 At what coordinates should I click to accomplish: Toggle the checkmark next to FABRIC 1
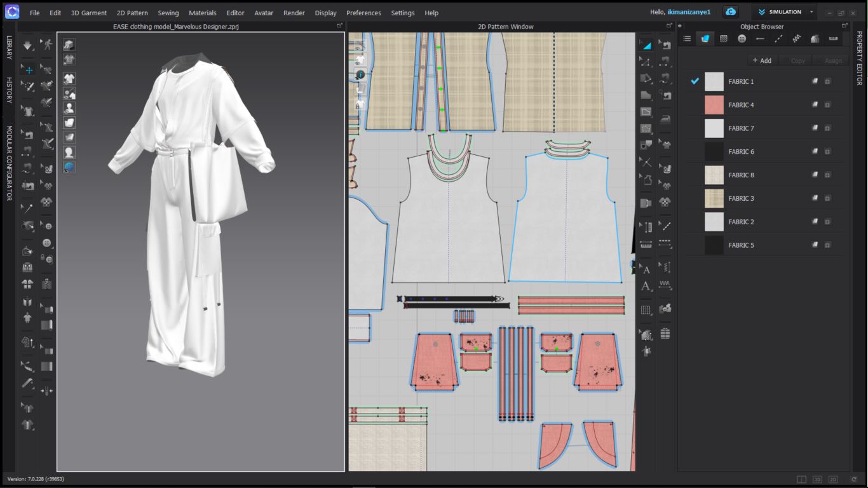pos(695,81)
